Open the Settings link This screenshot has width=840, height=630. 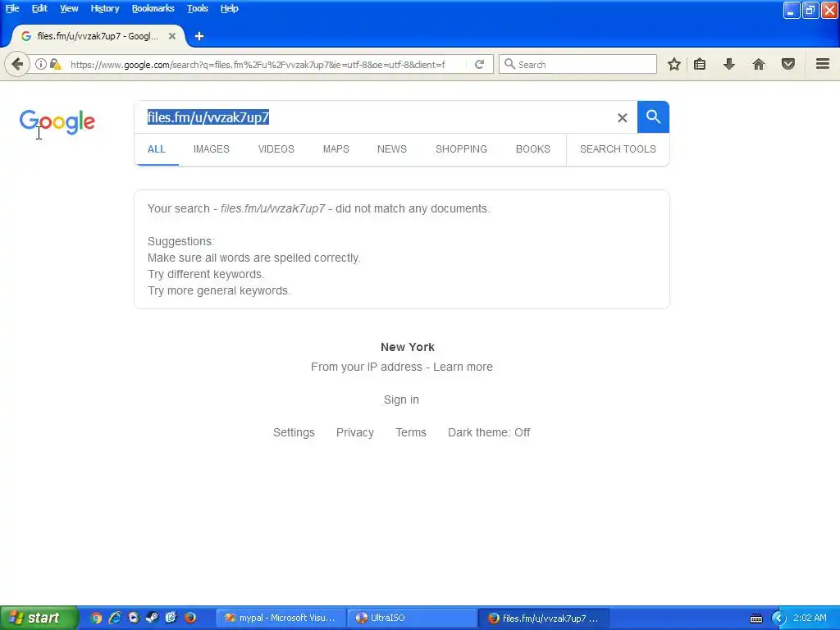click(294, 432)
